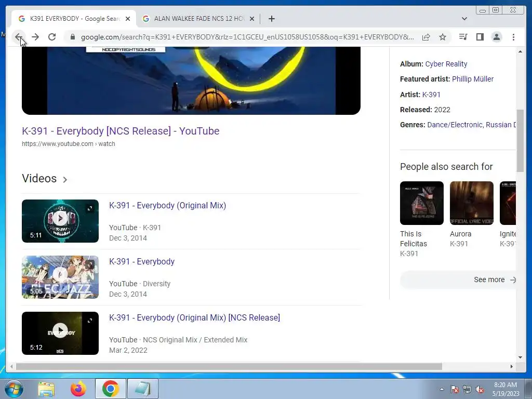The image size is (532, 399).
Task: Click See more under People also search for
Action: click(458, 280)
